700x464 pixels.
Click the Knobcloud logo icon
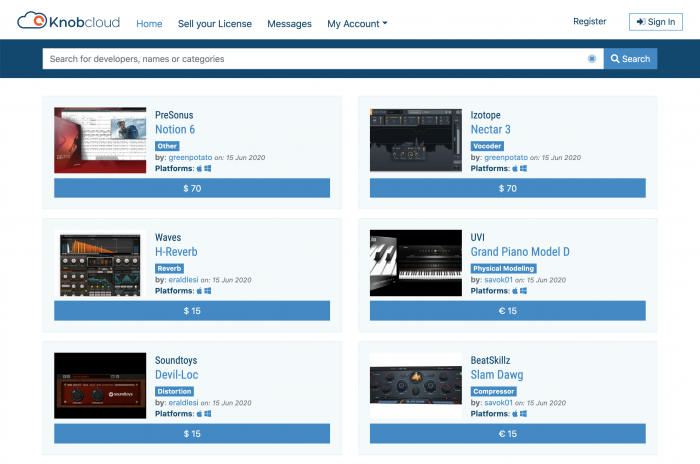pyautogui.click(x=32, y=21)
